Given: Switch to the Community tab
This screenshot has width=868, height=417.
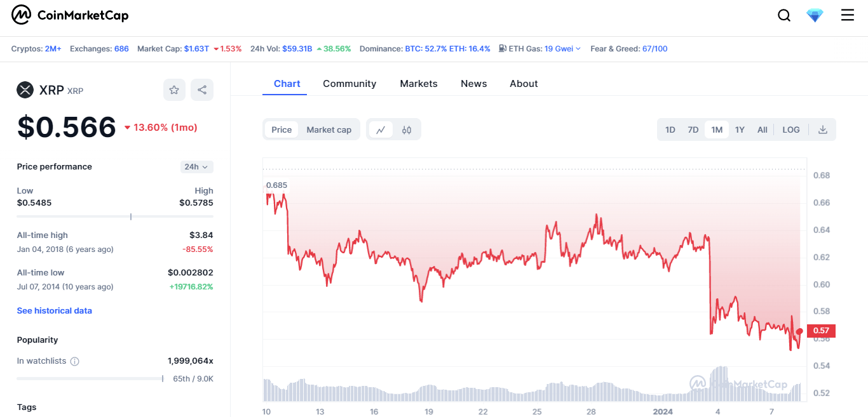Looking at the screenshot, I should coord(349,84).
